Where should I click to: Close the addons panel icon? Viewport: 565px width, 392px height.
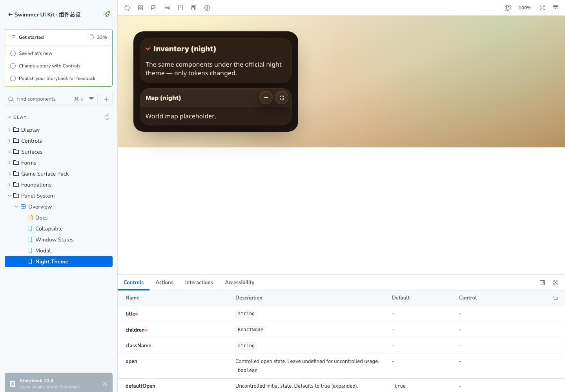tap(556, 283)
